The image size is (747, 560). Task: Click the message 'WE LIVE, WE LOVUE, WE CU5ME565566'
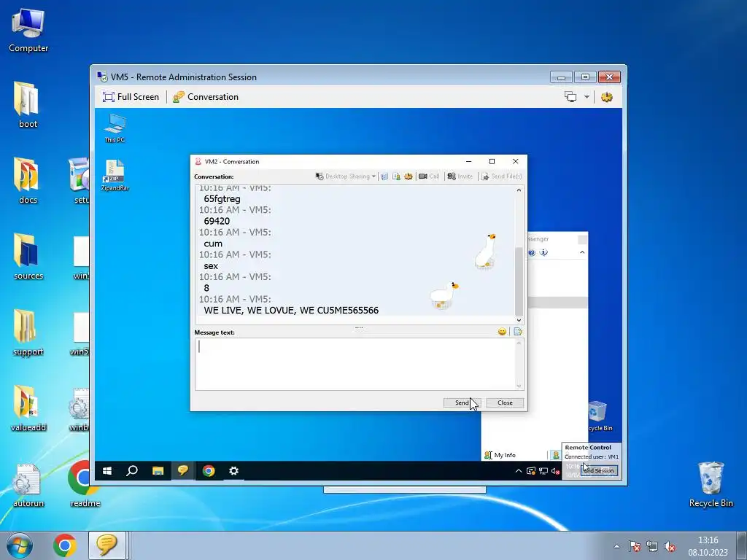[291, 311]
